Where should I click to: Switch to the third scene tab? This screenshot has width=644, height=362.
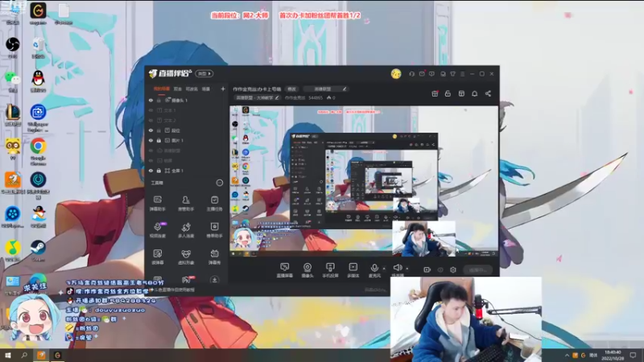pyautogui.click(x=192, y=88)
